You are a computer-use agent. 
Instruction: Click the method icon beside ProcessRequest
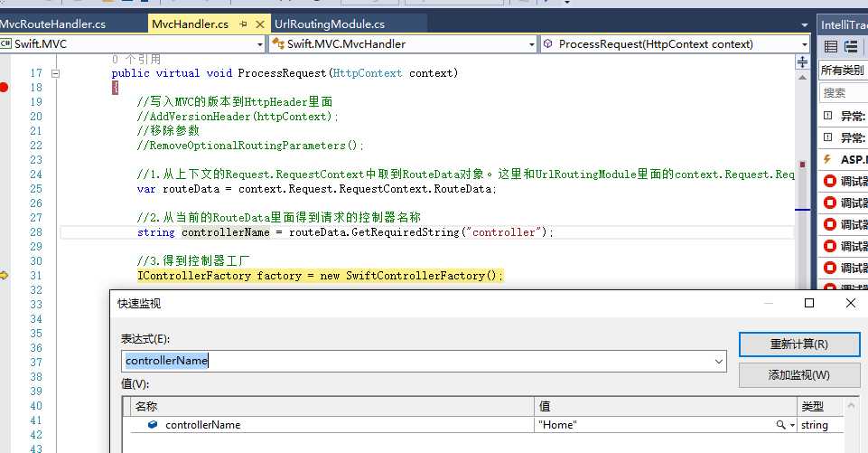[x=547, y=43]
